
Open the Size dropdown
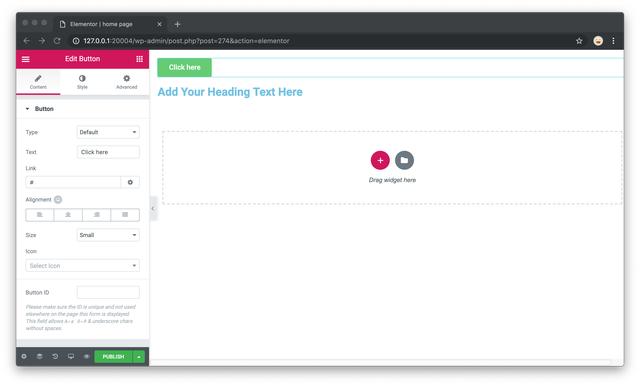[x=108, y=235]
